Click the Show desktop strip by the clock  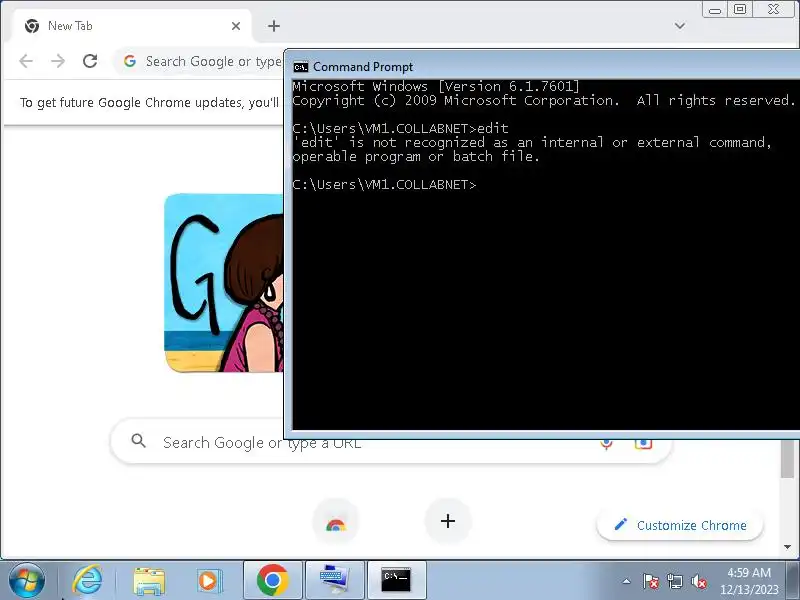794,580
